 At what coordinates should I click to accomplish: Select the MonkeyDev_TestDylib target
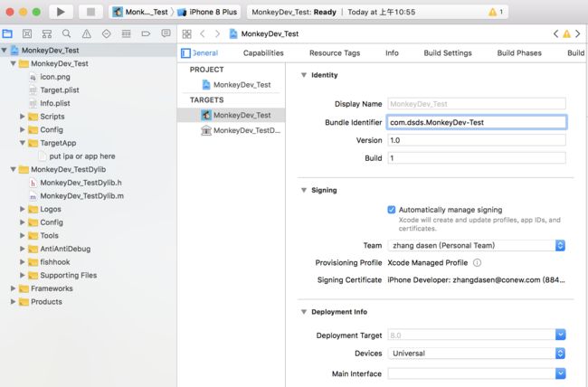pos(232,130)
